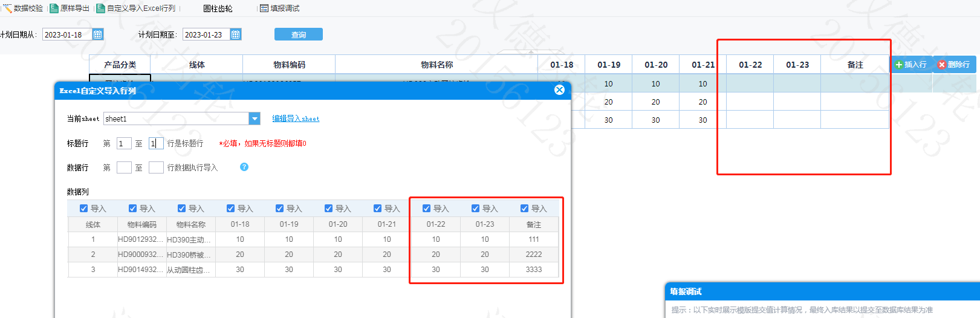Toggle 导入 checkbox above 物料编码 column in dialog
Screen dimensions: 980x318
[x=132, y=209]
